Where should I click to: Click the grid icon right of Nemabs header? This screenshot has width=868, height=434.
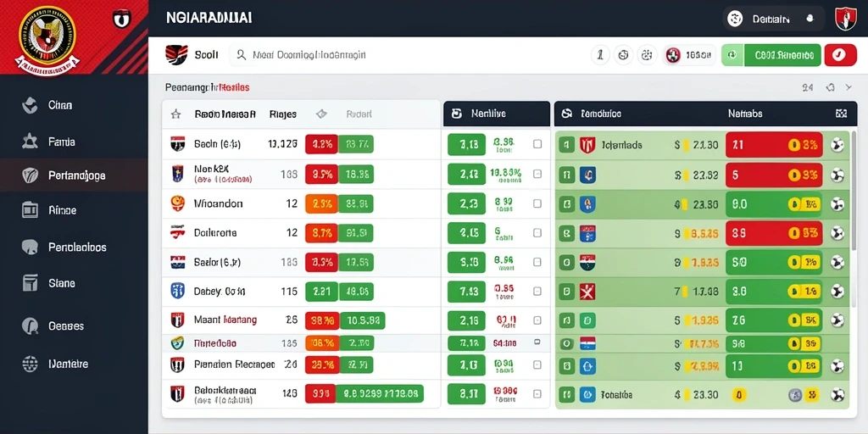click(x=841, y=114)
